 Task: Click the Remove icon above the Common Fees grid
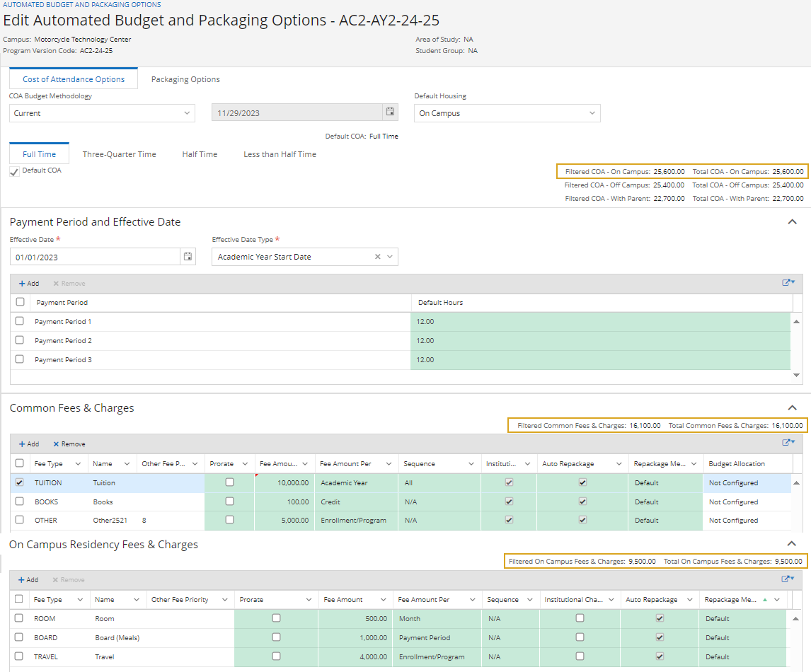(x=69, y=444)
